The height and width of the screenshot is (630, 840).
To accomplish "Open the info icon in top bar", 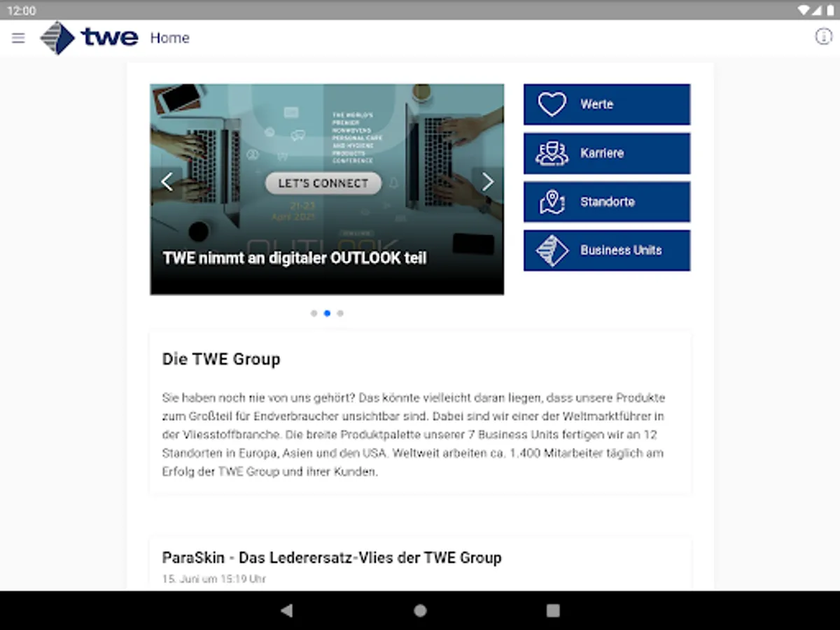I will tap(823, 37).
